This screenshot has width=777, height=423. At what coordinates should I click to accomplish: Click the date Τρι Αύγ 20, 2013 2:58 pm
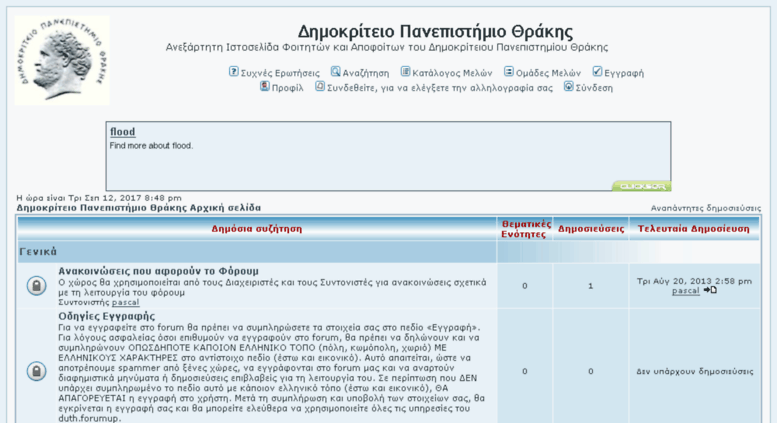(694, 281)
